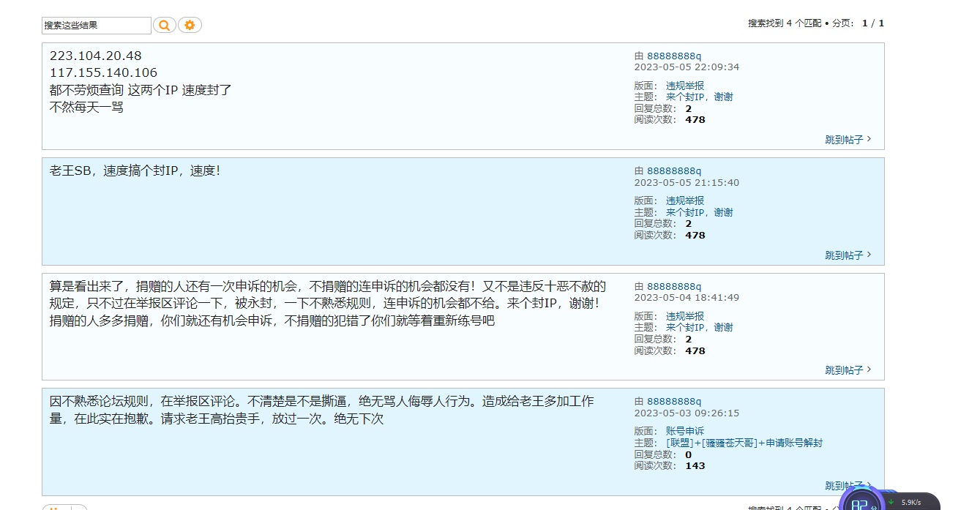
Task: Jump to post from the first result
Action: click(x=848, y=140)
